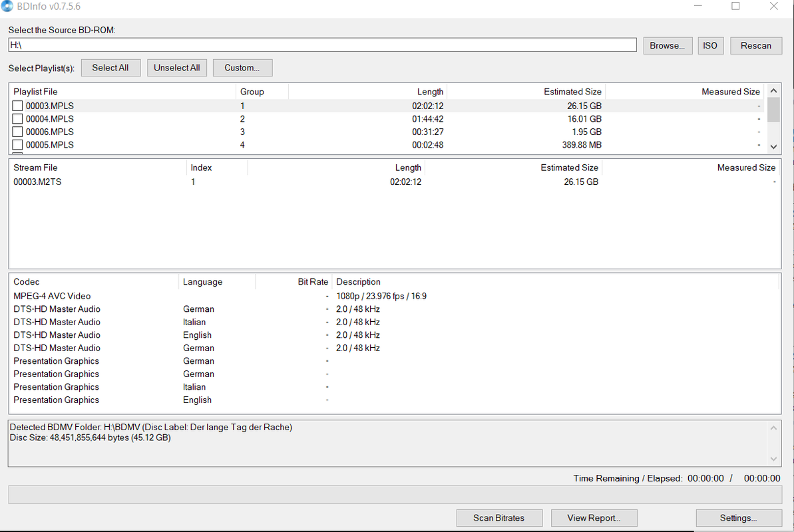
Task: Open the Custom... playlist dialog
Action: (x=242, y=68)
